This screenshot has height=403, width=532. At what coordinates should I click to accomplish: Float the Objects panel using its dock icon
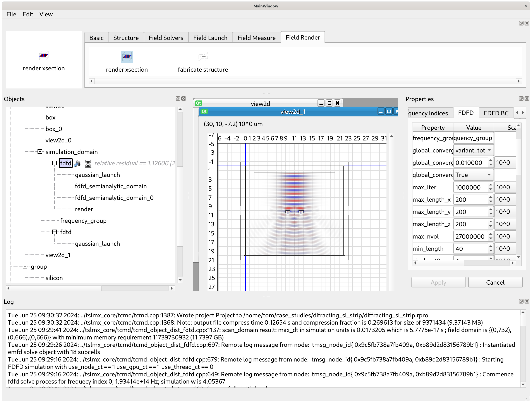pos(178,99)
